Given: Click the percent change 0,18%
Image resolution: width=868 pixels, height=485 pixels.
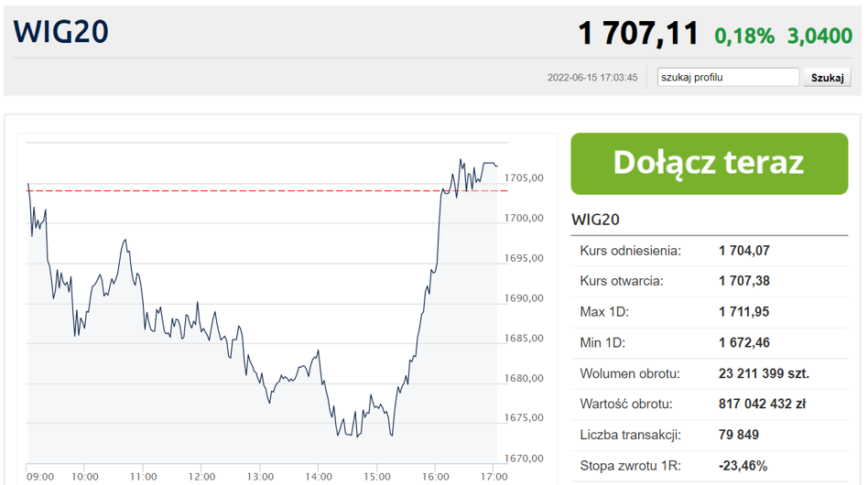Looking at the screenshot, I should [744, 36].
